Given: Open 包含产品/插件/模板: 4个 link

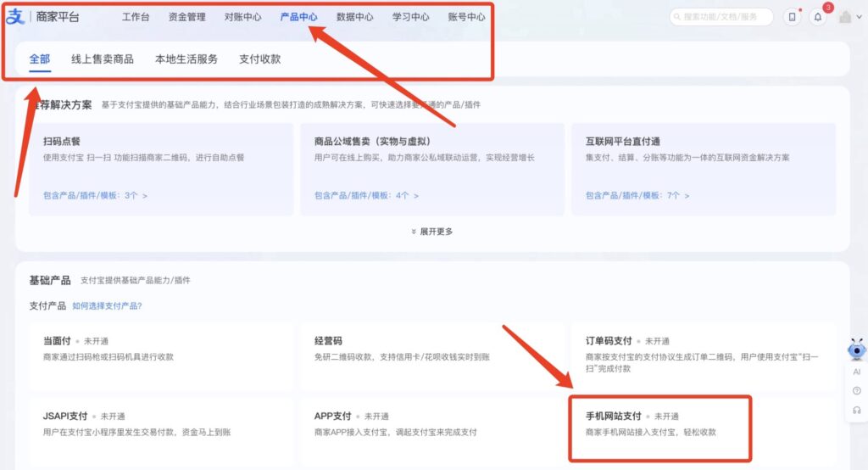Looking at the screenshot, I should pyautogui.click(x=366, y=196).
